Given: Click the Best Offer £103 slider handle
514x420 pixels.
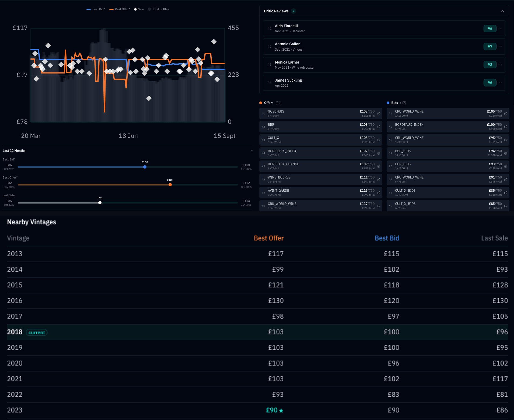Looking at the screenshot, I should click(x=170, y=185).
